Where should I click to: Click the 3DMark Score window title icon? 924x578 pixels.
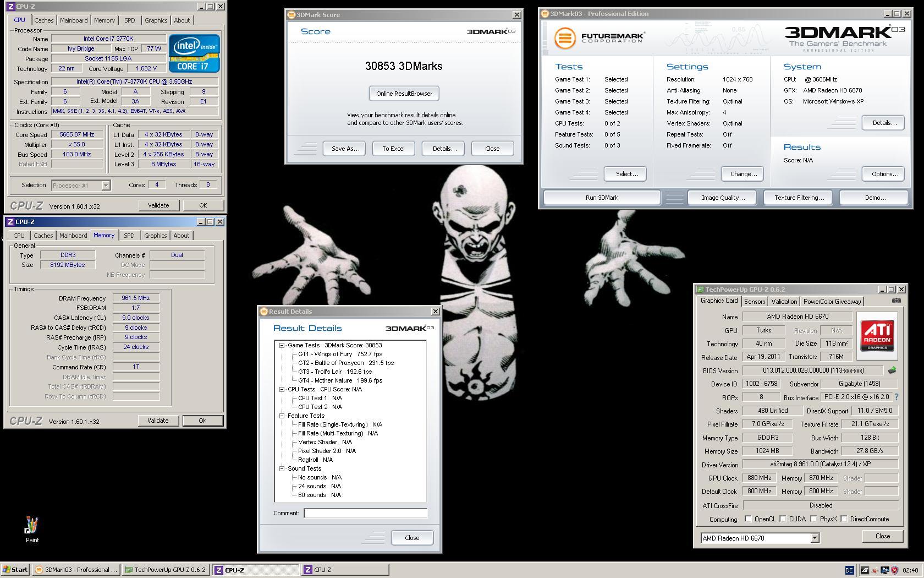[291, 15]
